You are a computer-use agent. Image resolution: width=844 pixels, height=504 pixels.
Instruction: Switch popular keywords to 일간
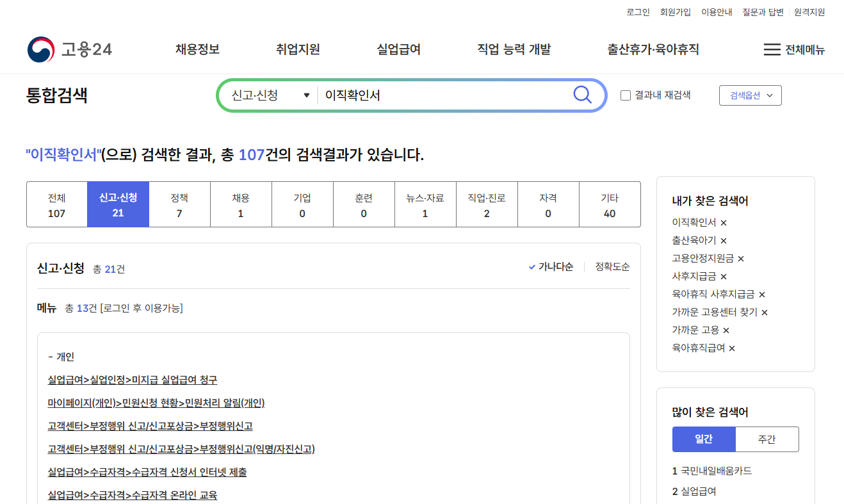[x=704, y=439]
